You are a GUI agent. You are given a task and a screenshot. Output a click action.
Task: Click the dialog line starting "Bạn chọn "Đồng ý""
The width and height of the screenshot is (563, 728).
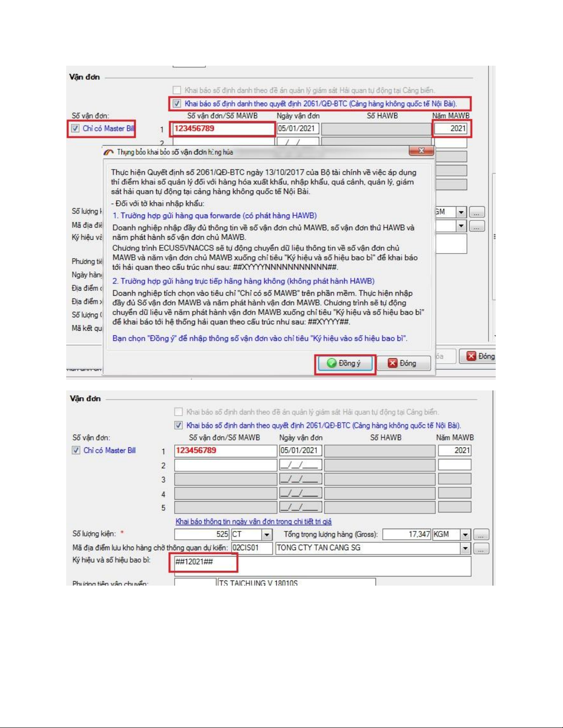point(260,339)
